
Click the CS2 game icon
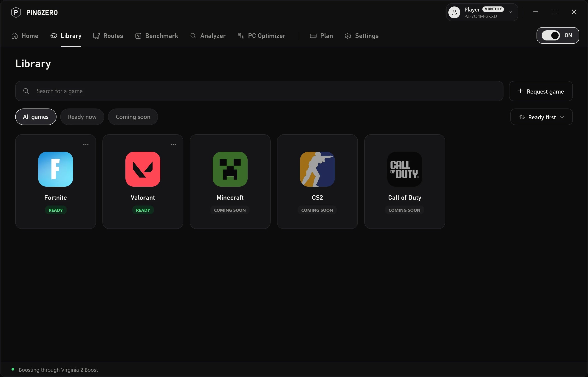tap(317, 169)
